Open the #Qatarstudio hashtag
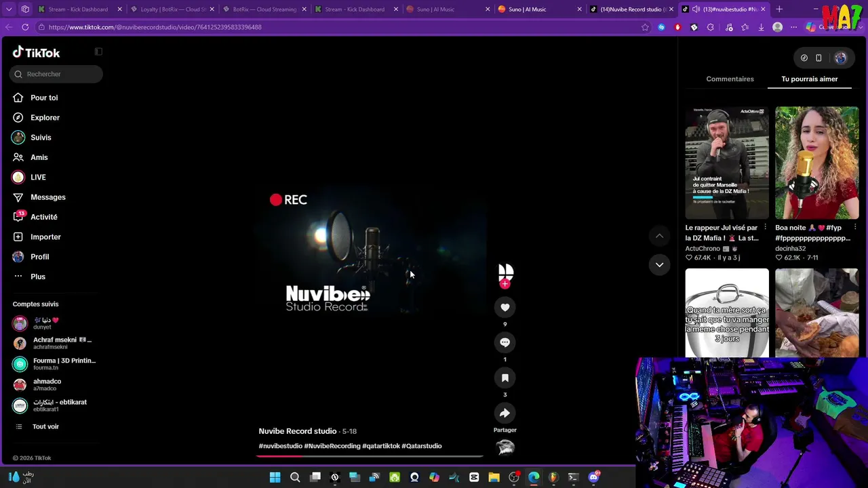Screen dimensions: 868x488 coord(422,446)
